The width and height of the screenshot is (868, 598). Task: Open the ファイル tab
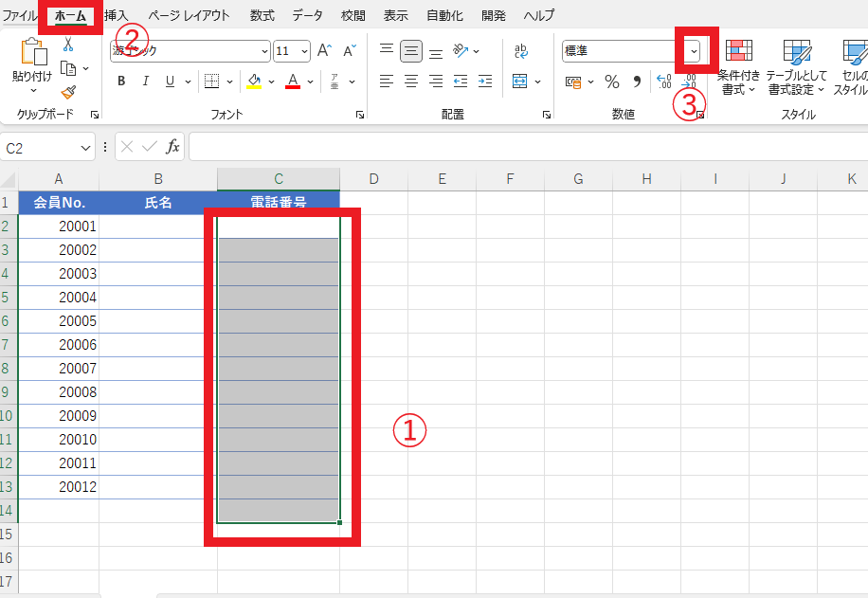[x=19, y=15]
